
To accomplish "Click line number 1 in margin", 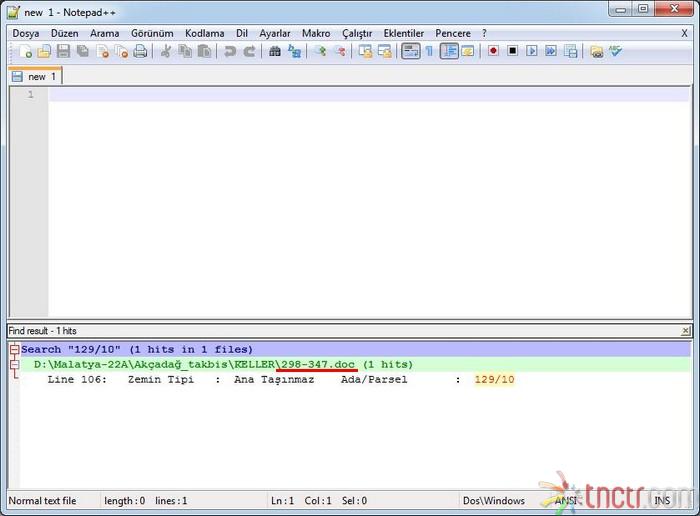I will click(x=30, y=95).
